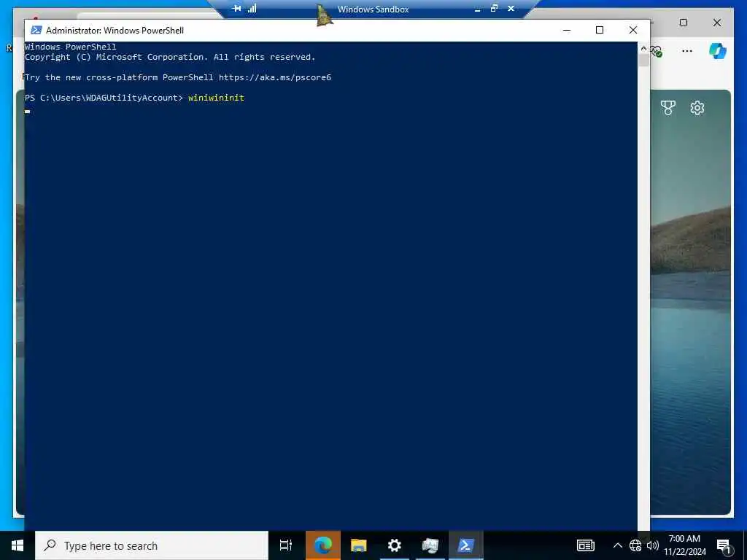This screenshot has width=747, height=560.
Task: Select the PowerShell taskbar icon
Action: point(466,545)
